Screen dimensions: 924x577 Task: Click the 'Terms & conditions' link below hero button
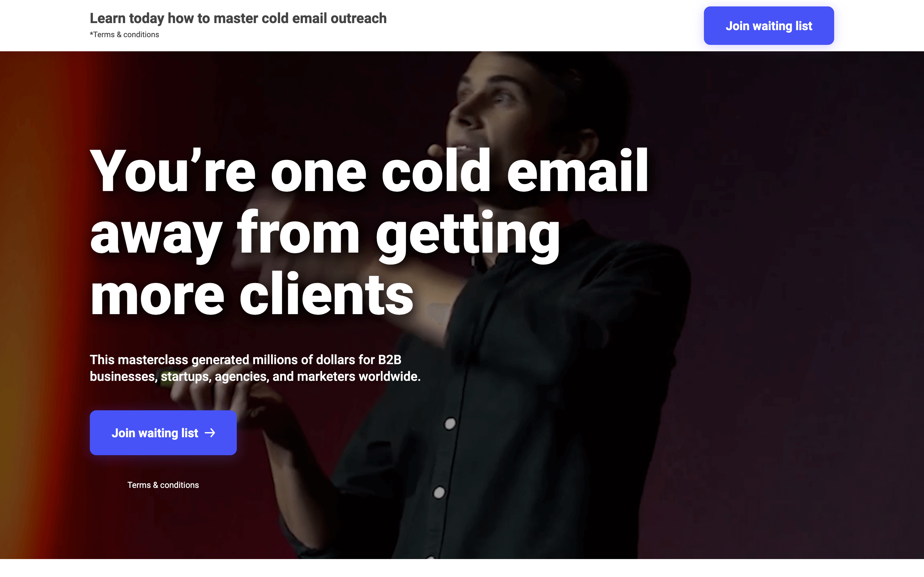coord(162,485)
